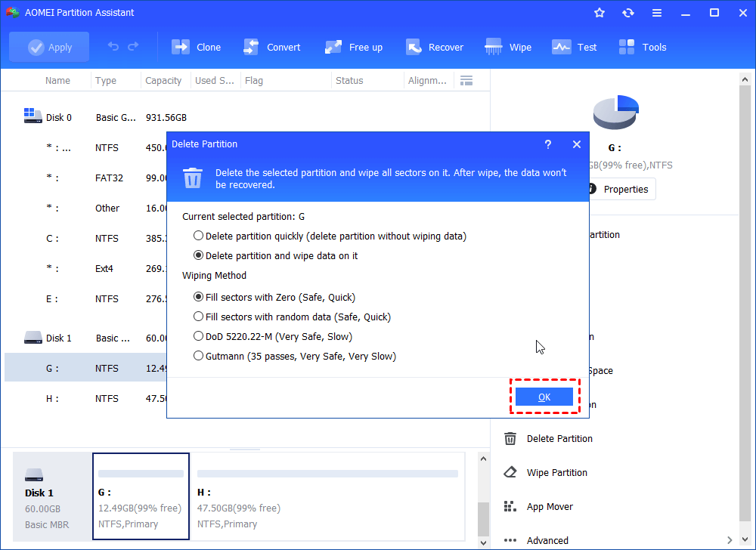Open the Convert menu
Viewport: 756px width, 550px height.
(x=271, y=47)
